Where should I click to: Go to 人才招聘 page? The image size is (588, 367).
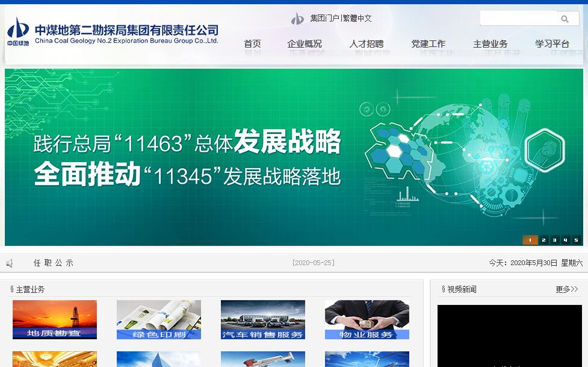click(367, 44)
